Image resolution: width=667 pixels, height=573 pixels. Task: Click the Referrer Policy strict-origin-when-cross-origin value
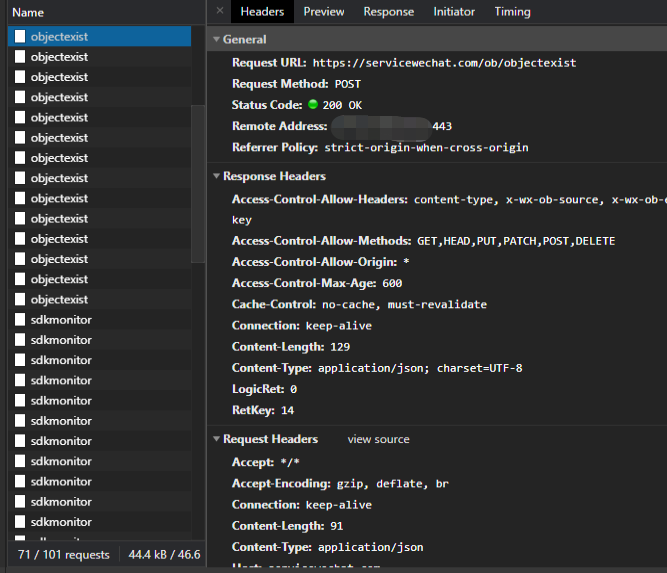[426, 148]
